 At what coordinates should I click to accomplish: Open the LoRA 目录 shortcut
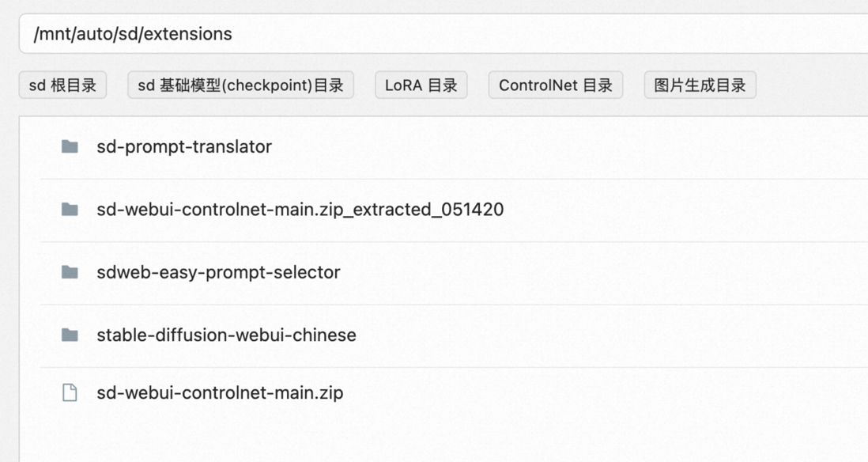pyautogui.click(x=421, y=85)
